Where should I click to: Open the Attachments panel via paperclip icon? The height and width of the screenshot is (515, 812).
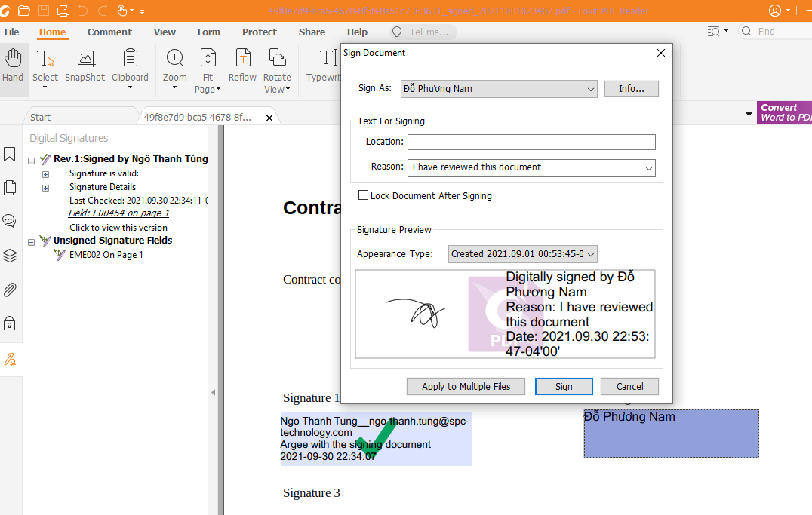(10, 290)
